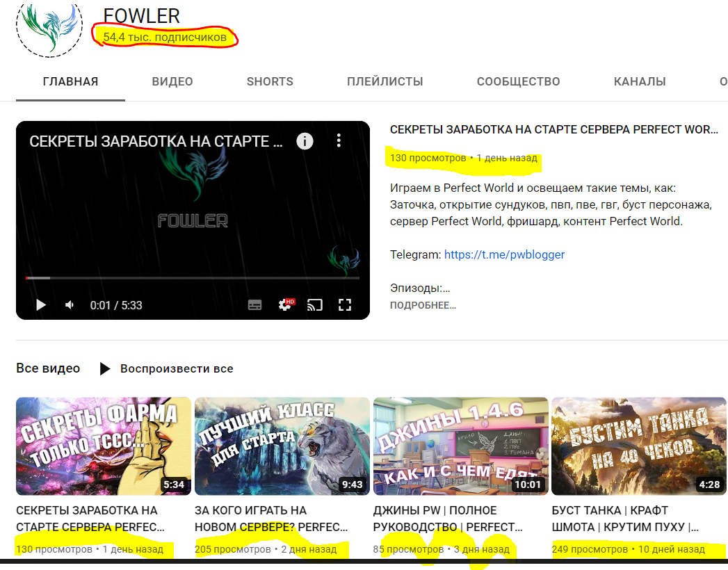Screen dimensions: 728x570
Task: Click video progress bar in player
Action: 193,278
